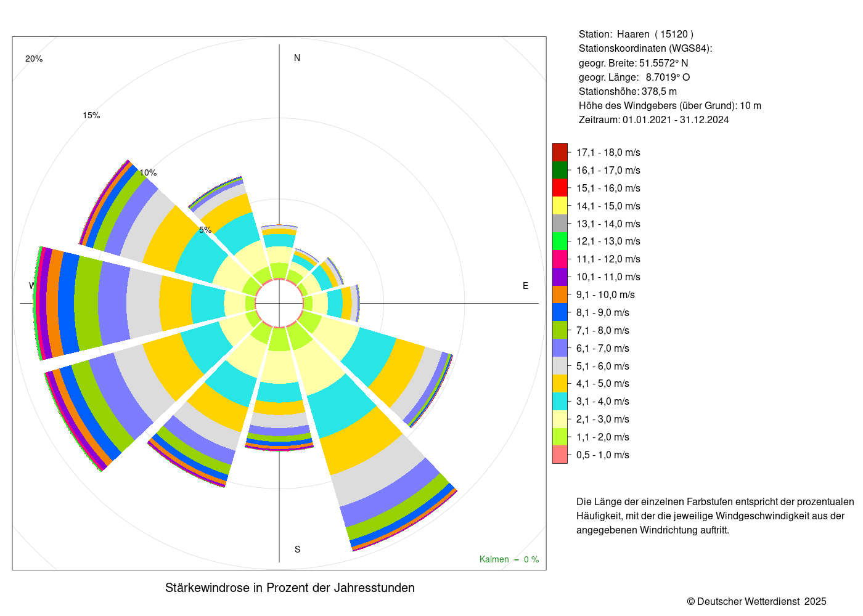The image size is (863, 616).
Task: Pick the 13,1 - 14,0 m/s gray swatch
Action: 560,224
